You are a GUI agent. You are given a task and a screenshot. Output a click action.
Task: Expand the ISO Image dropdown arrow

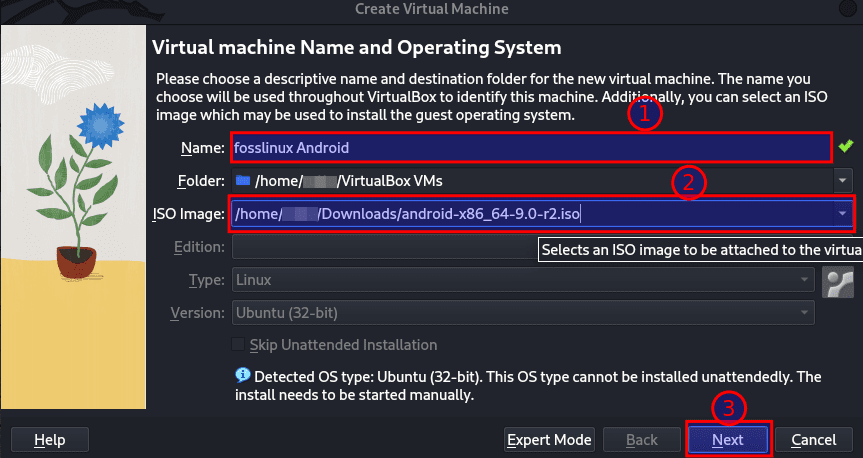843,214
